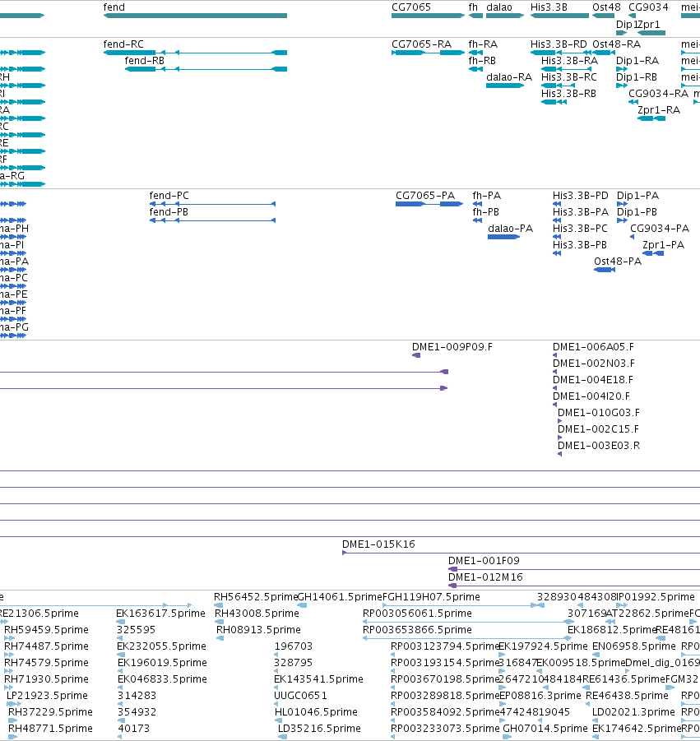Viewport: 700px width, 741px height.
Task: Click the Ost48-RA transcript label
Action: [616, 44]
